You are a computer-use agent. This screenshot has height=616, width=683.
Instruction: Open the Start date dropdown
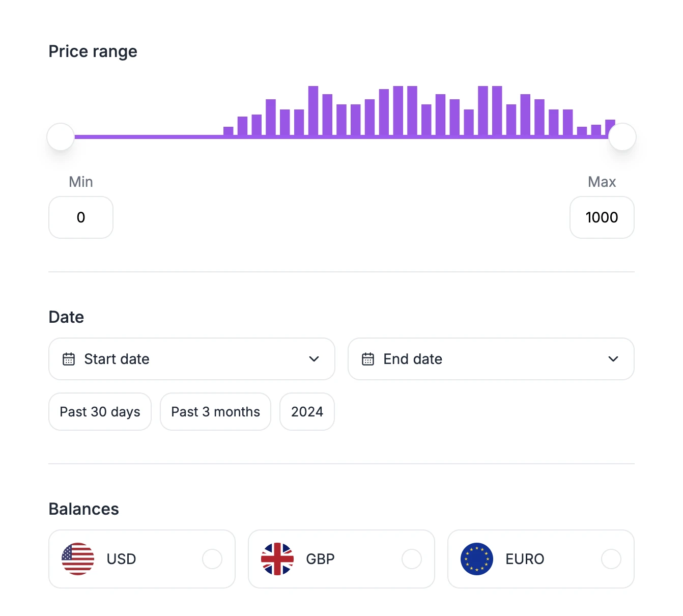click(x=191, y=359)
